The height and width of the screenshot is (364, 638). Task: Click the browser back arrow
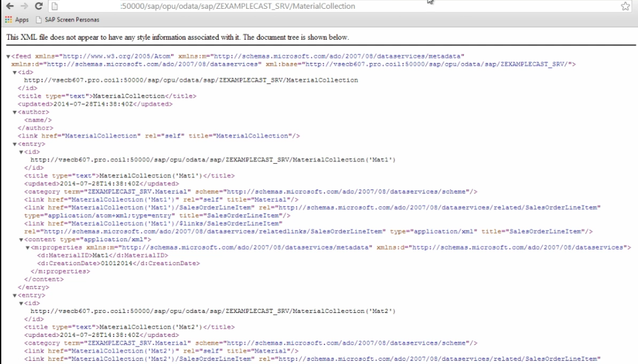pos(8,6)
